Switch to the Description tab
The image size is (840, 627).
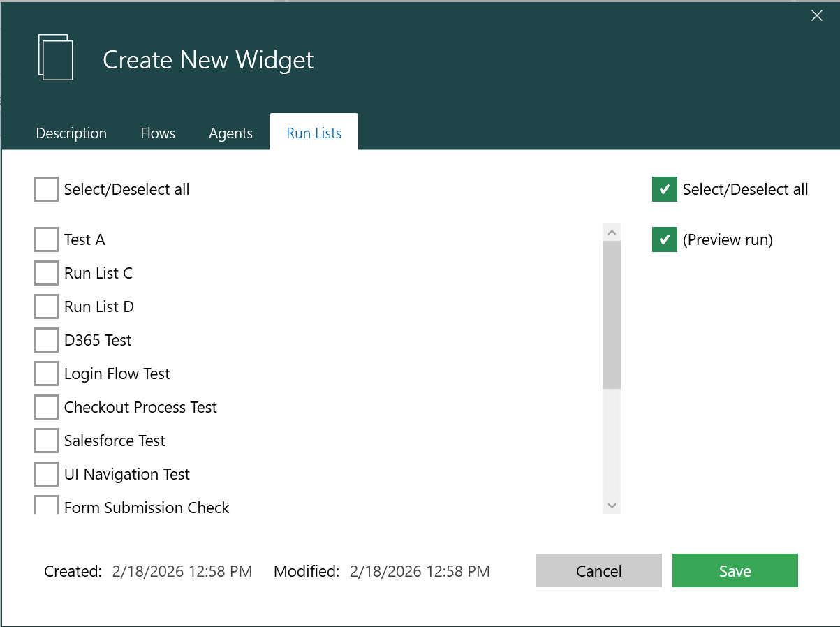pyautogui.click(x=71, y=133)
